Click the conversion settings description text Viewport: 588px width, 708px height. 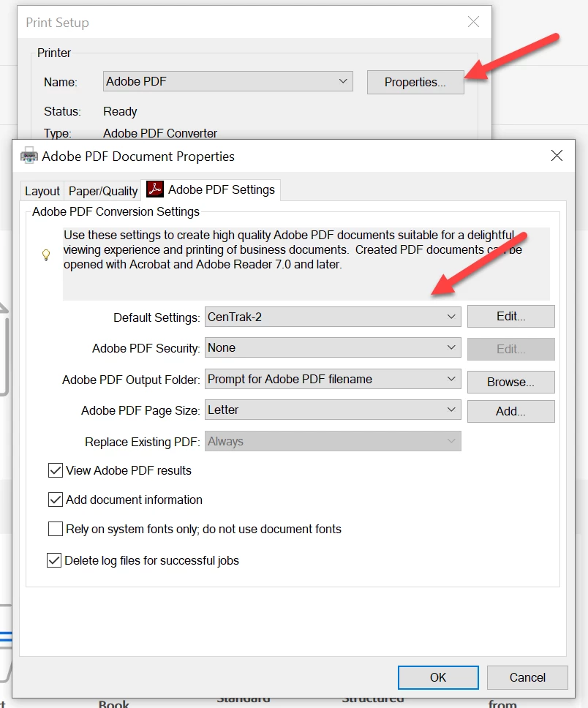pyautogui.click(x=293, y=249)
